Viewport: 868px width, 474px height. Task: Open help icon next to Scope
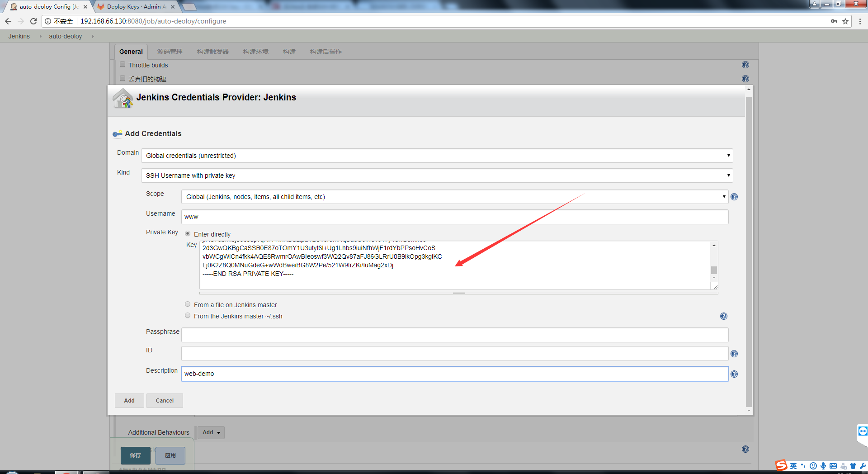734,197
